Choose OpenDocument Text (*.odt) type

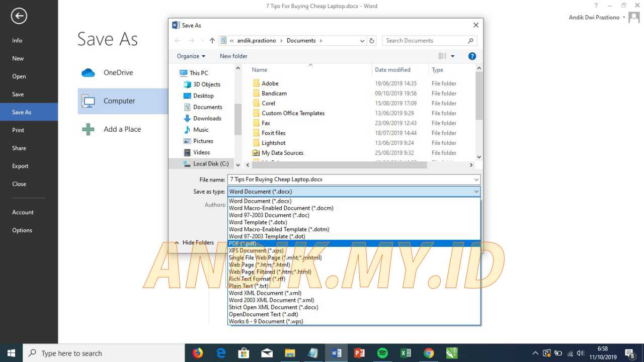coord(354,314)
